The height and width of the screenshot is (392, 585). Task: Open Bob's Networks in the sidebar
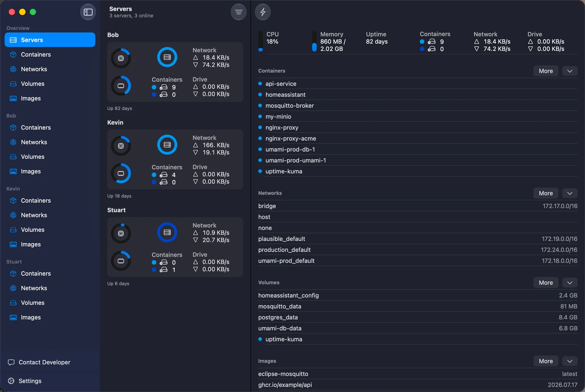point(50,142)
